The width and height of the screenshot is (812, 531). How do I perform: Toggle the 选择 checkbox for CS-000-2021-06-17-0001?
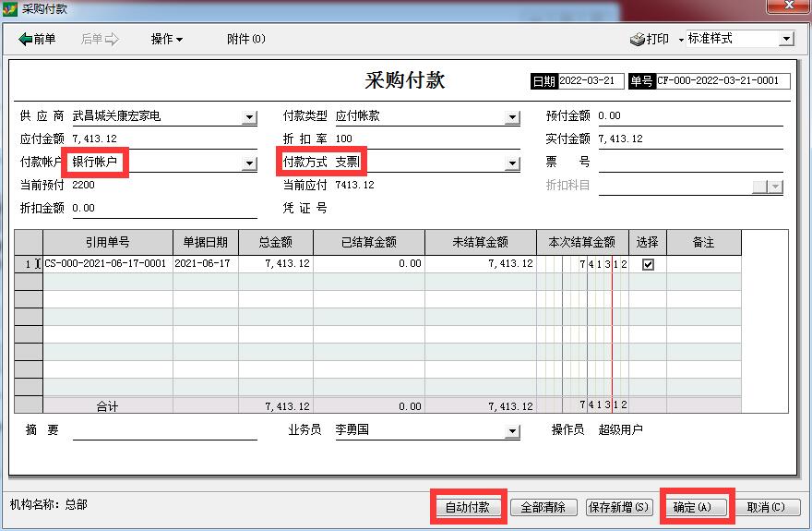648,264
